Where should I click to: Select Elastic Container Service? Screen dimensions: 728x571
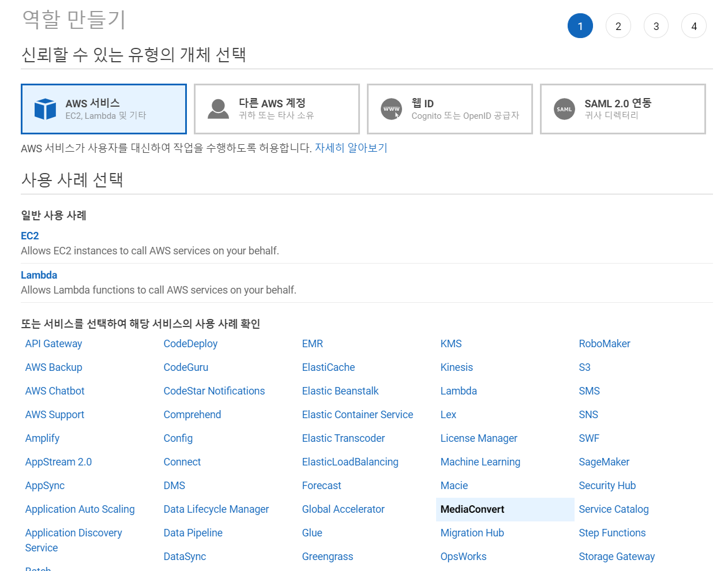(x=358, y=415)
